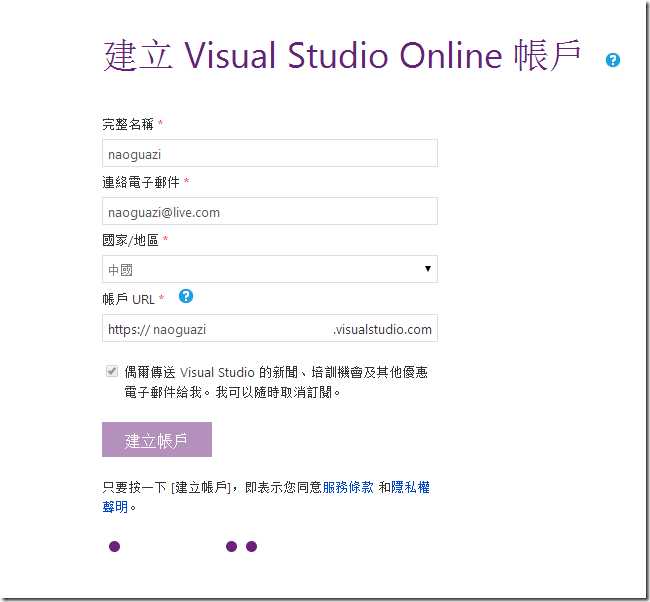
Task: Open the 國家/地區 dropdown showing 中國
Action: click(x=270, y=269)
